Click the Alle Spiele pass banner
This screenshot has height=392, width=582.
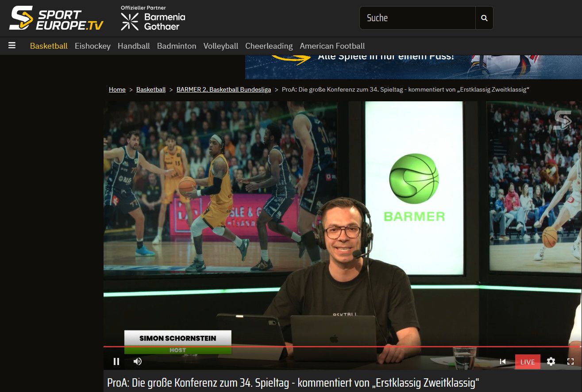(x=413, y=67)
